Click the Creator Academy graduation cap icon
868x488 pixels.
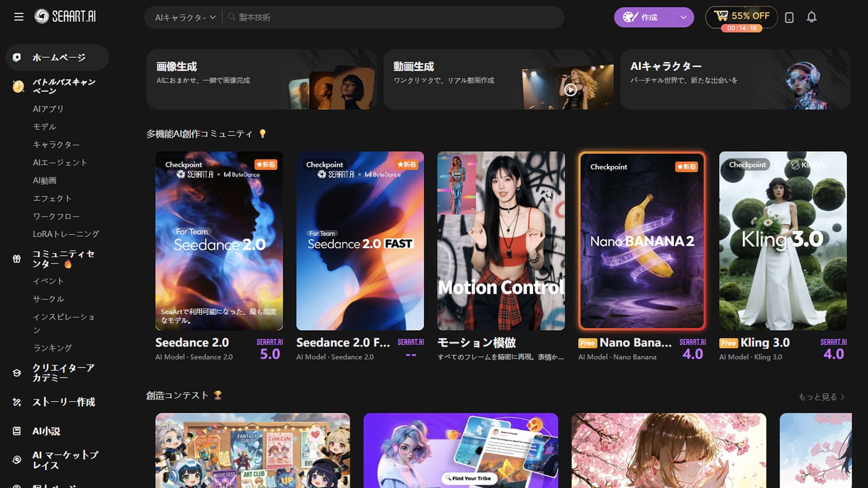coord(17,373)
